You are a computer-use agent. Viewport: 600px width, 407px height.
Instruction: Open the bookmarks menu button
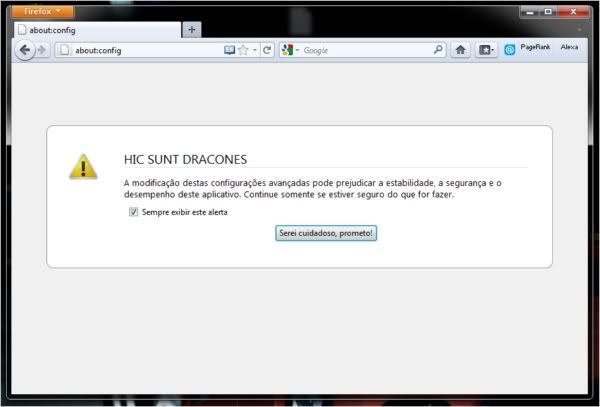[x=486, y=50]
